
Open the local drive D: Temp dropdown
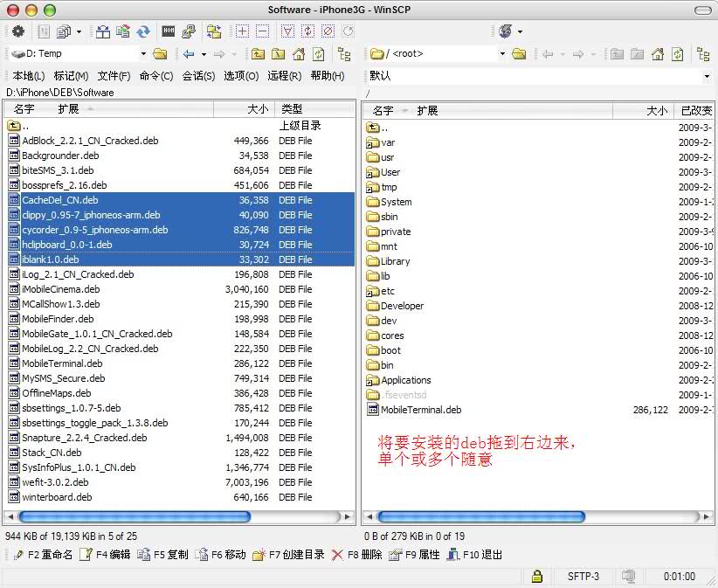(143, 54)
